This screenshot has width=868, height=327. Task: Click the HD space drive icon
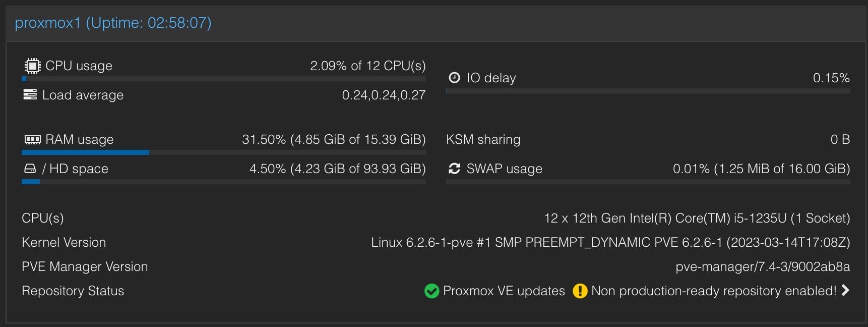pyautogui.click(x=30, y=169)
